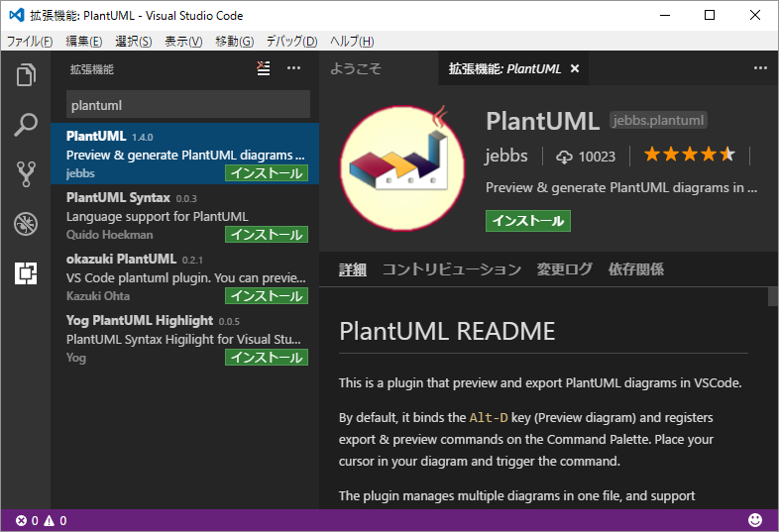779x532 pixels.
Task: Switch to the コントリビューション tab
Action: pos(452,269)
